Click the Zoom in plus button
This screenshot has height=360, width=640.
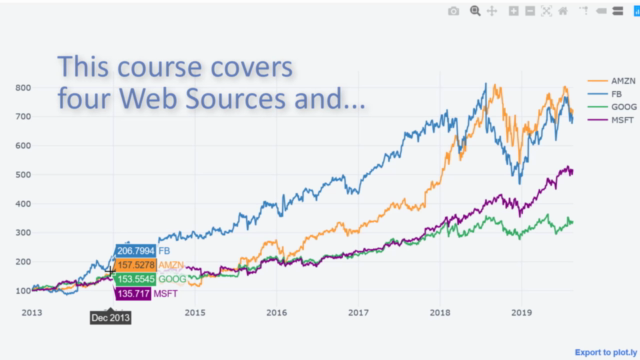(x=513, y=11)
